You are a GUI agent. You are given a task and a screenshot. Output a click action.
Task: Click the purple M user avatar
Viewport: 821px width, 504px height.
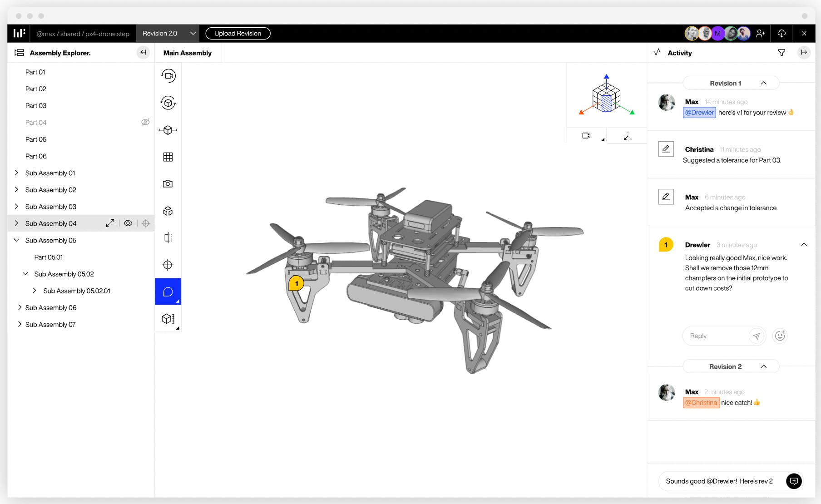(717, 34)
